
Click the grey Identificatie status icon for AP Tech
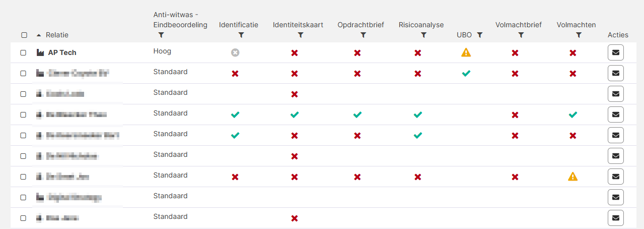click(x=235, y=52)
